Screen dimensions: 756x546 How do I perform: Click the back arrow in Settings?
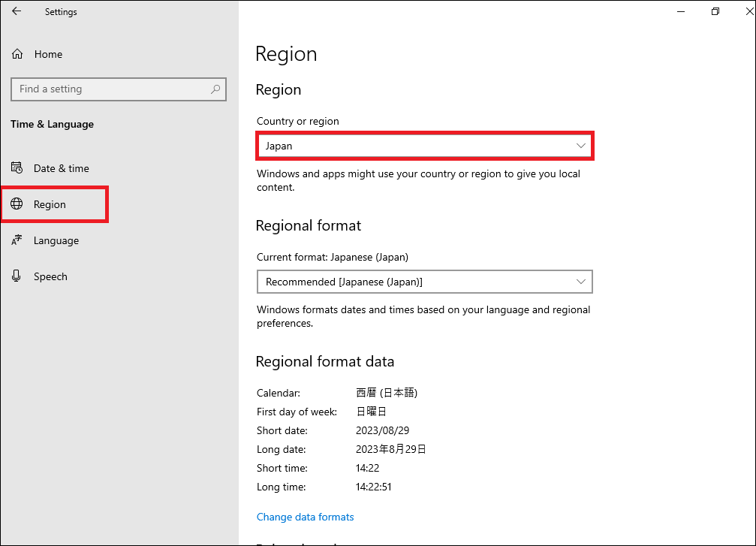(x=17, y=12)
